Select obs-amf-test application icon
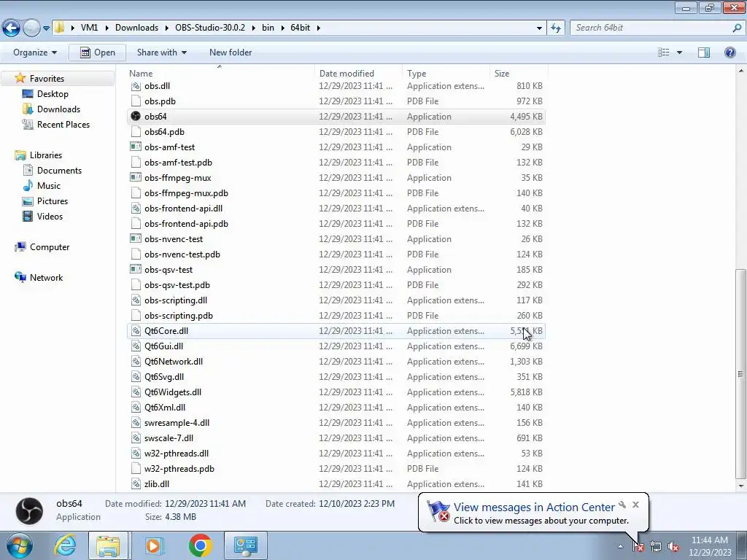This screenshot has height=560, width=747. tap(136, 147)
